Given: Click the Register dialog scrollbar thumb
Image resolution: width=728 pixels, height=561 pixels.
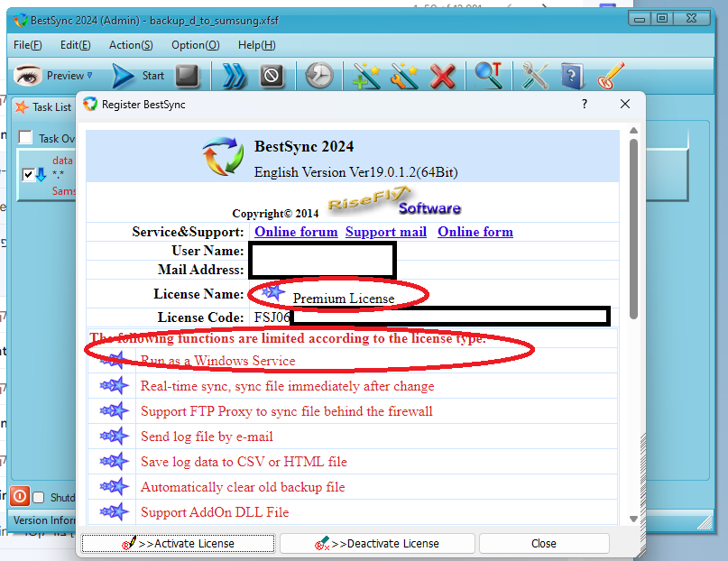Looking at the screenshot, I should [x=633, y=229].
